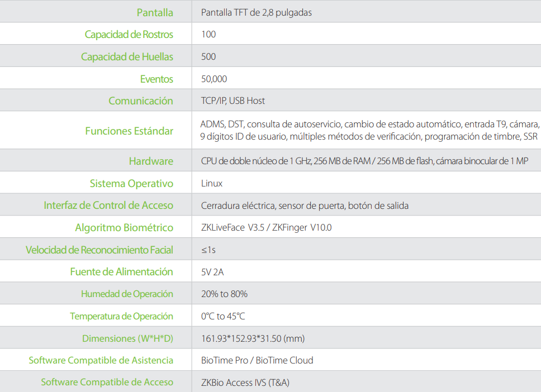This screenshot has width=541, height=392.
Task: Click the Pantalla row label
Action: click(155, 12)
